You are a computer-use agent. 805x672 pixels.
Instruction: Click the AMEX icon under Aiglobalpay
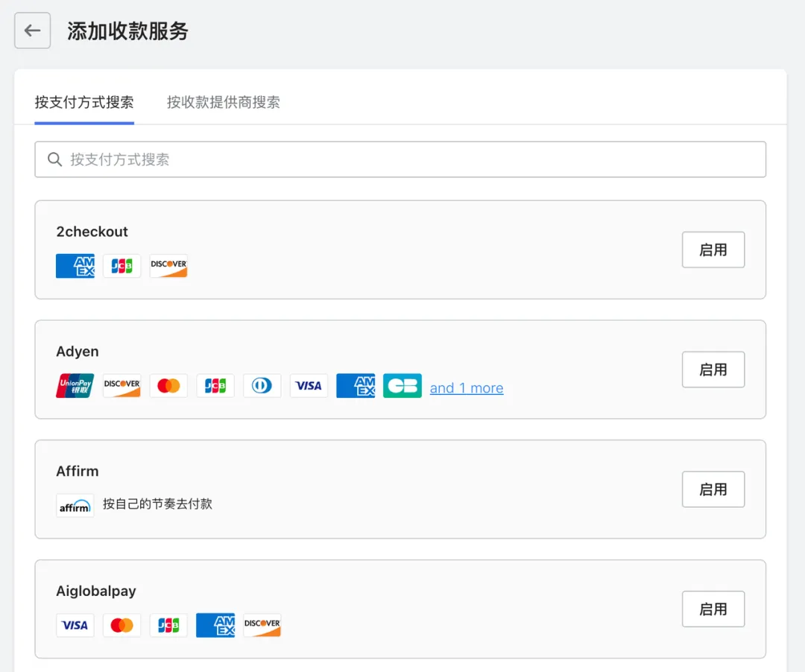pyautogui.click(x=215, y=625)
